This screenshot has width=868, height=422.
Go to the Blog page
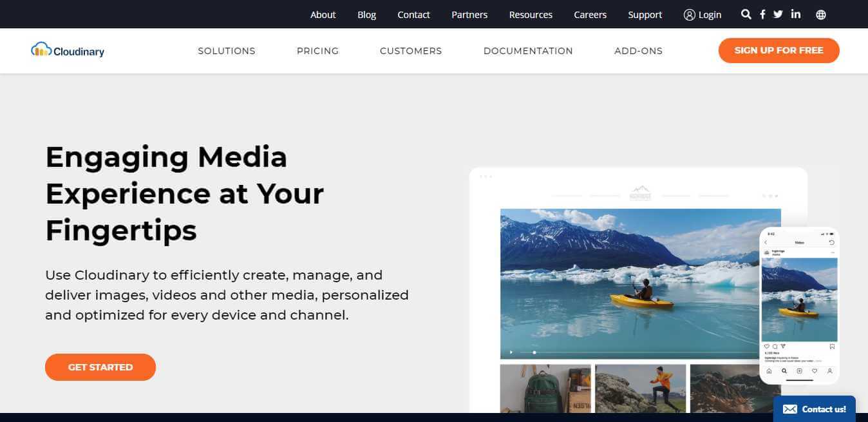click(x=367, y=15)
